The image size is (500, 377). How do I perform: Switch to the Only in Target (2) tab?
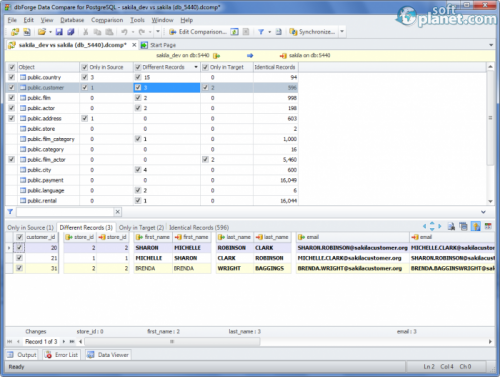(x=141, y=228)
